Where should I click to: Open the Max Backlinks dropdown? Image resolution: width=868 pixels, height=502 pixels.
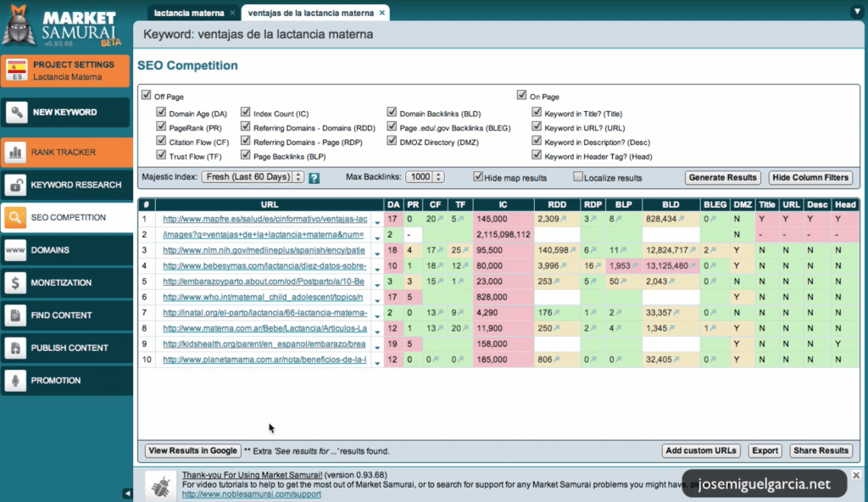(425, 176)
